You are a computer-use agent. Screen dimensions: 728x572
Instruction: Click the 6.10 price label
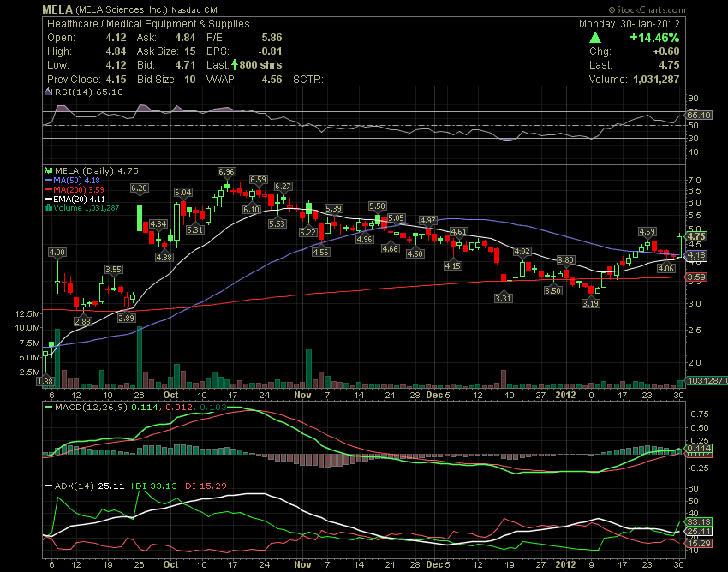[x=251, y=210]
